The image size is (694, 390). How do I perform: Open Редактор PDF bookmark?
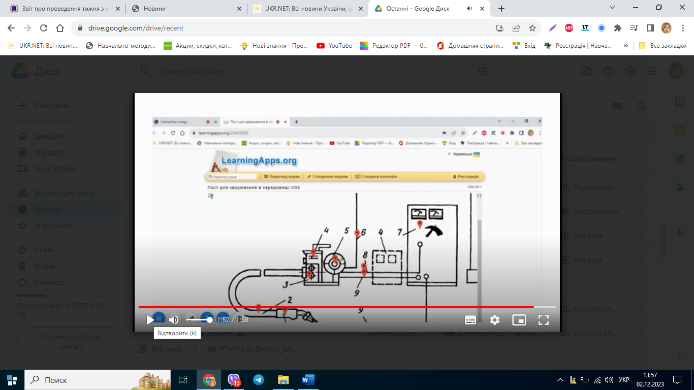click(x=394, y=45)
